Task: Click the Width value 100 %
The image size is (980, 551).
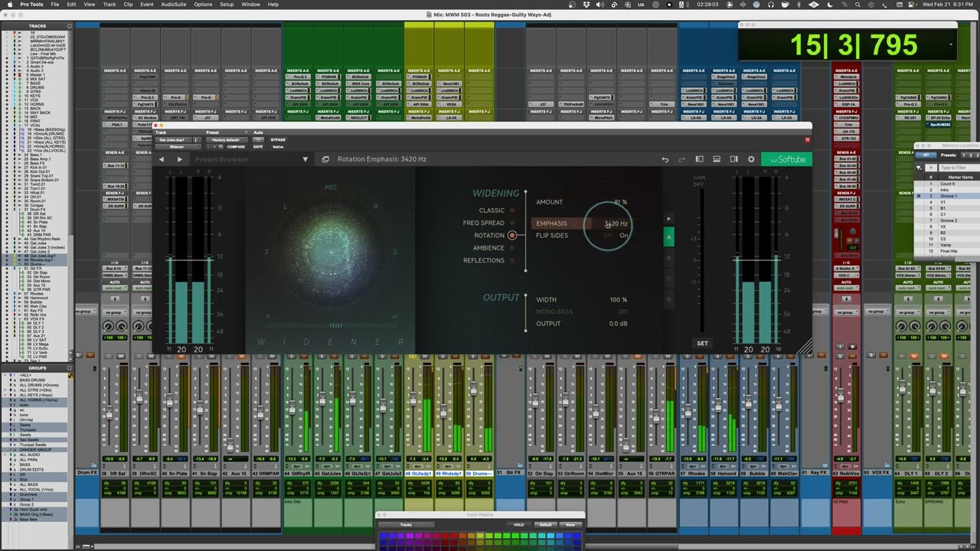Action: click(x=618, y=300)
